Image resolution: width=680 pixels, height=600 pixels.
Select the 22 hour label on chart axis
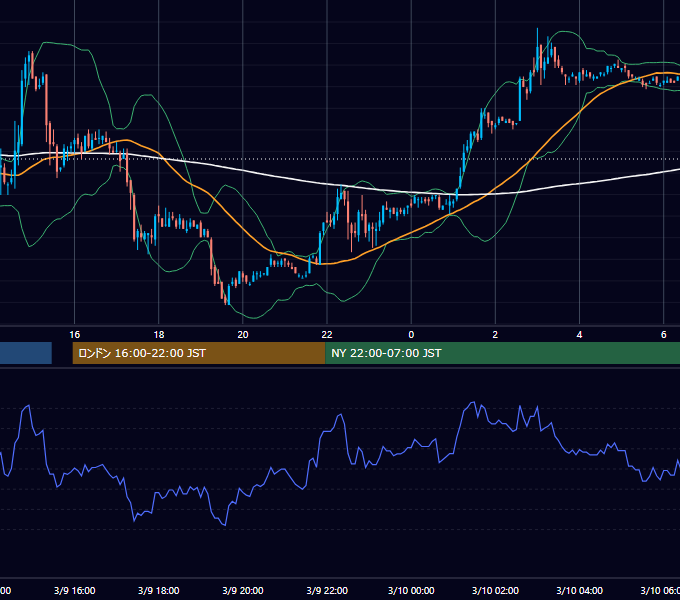[x=327, y=334]
